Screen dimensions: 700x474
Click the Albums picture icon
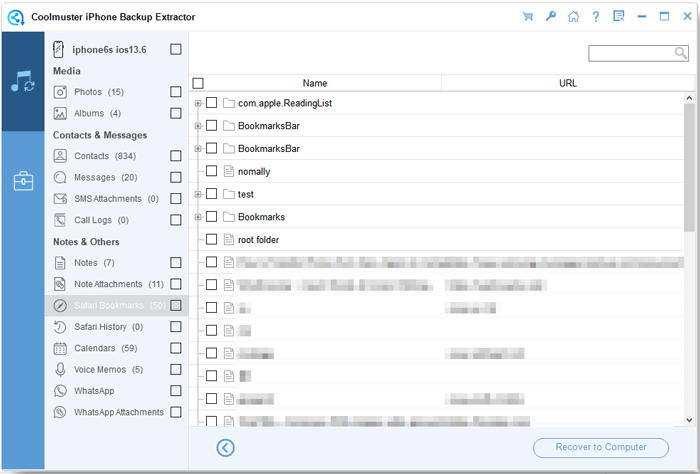[60, 113]
